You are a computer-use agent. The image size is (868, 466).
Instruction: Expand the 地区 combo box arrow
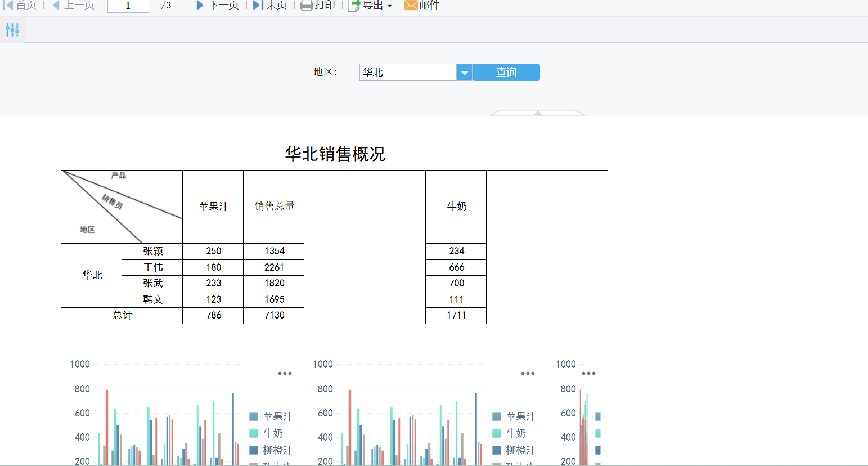coord(464,72)
